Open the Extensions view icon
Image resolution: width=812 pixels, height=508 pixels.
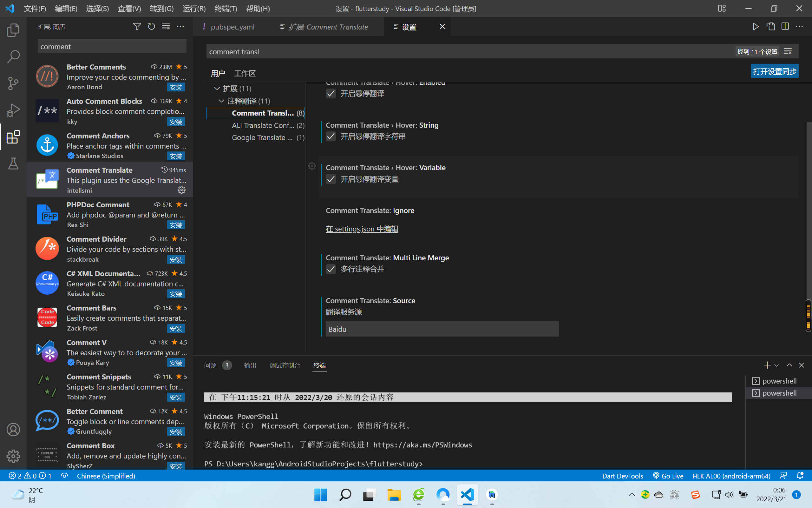pyautogui.click(x=13, y=137)
